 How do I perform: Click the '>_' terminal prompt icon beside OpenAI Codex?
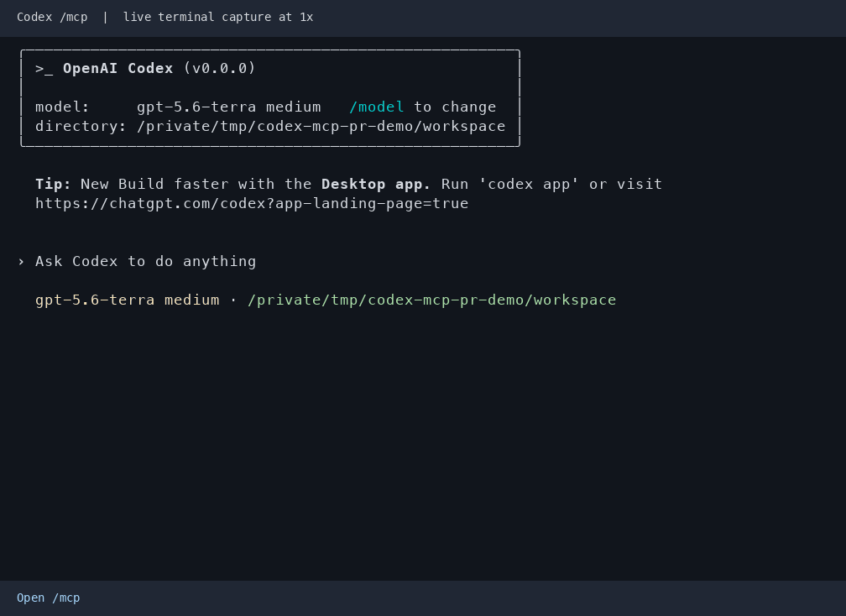(44, 69)
